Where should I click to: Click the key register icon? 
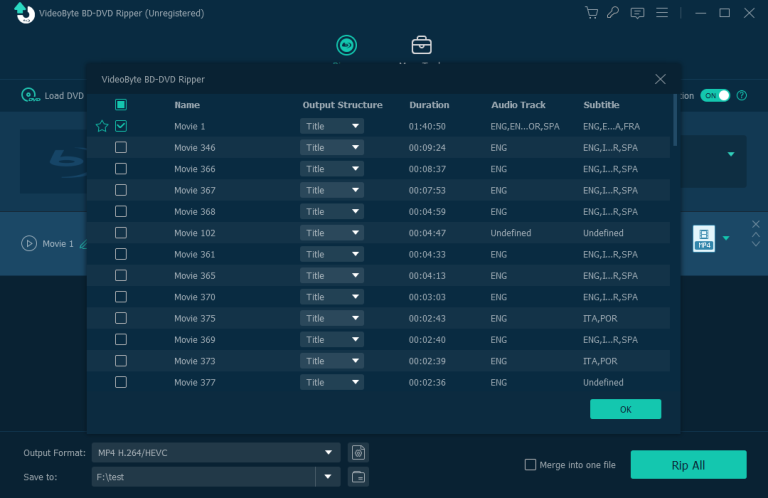tap(613, 13)
